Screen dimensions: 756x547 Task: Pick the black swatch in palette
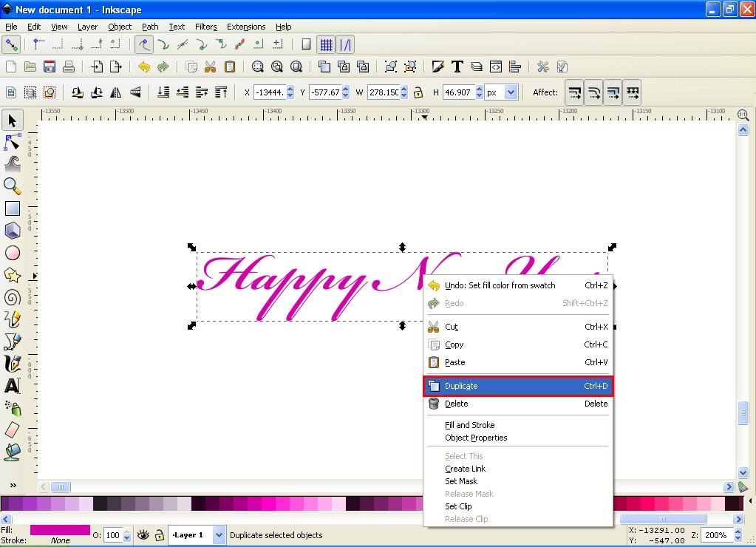click(99, 503)
